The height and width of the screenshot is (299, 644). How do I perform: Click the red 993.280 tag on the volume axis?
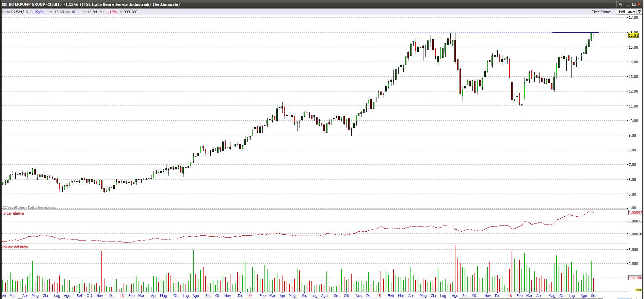tap(635, 278)
